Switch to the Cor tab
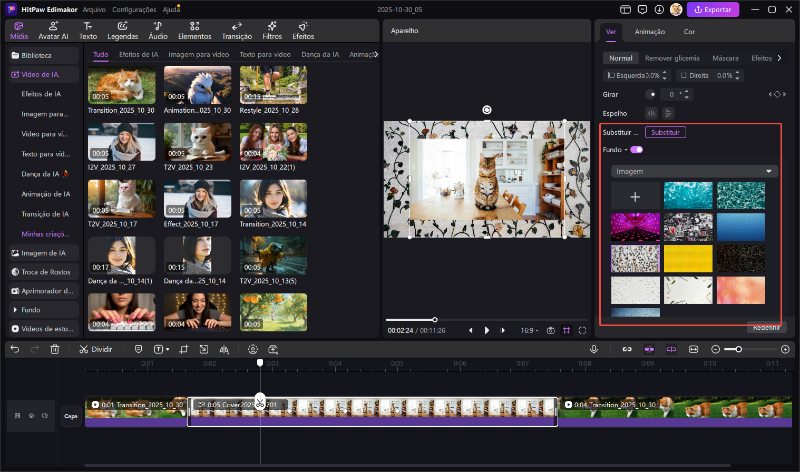 point(689,32)
